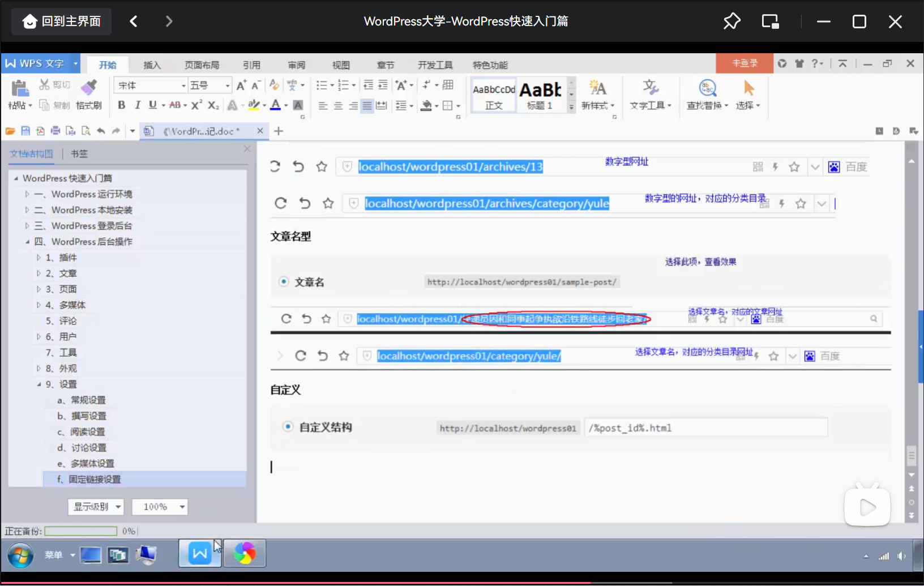Click the Copy (复制) icon
Screen dimensions: 924x586
coord(44,105)
